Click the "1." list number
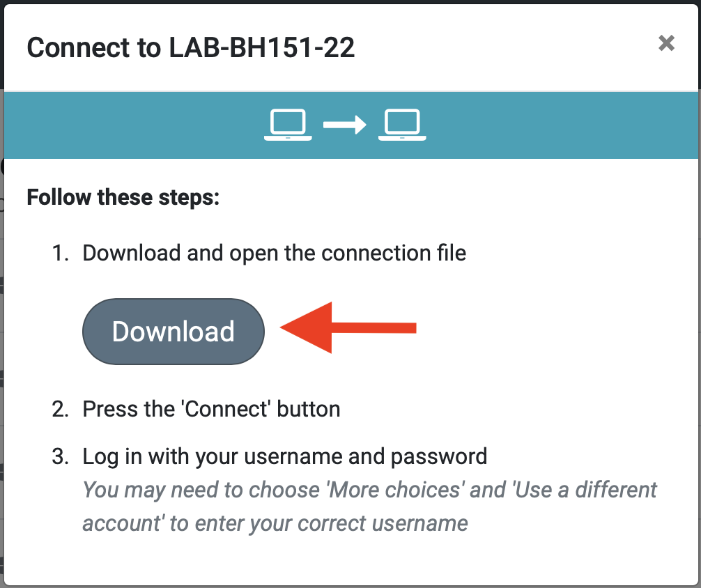 (61, 252)
